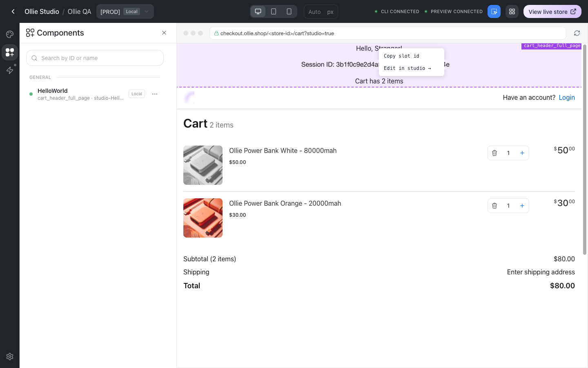Screen dimensions: 588x368
Task: Click View live store button
Action: pyautogui.click(x=552, y=11)
